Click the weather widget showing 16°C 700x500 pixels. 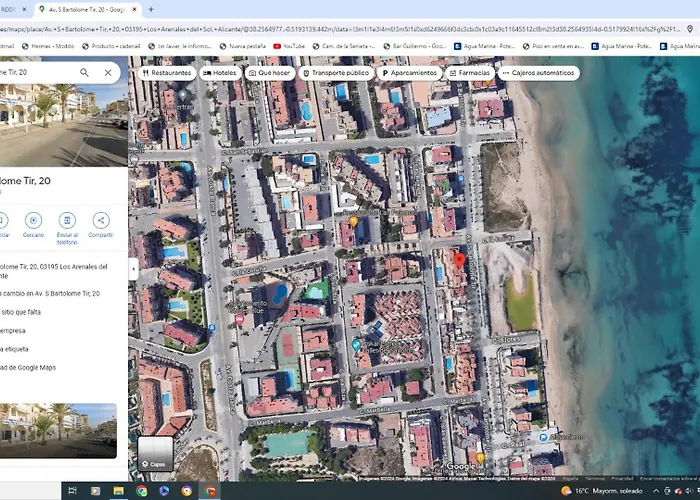click(601, 491)
